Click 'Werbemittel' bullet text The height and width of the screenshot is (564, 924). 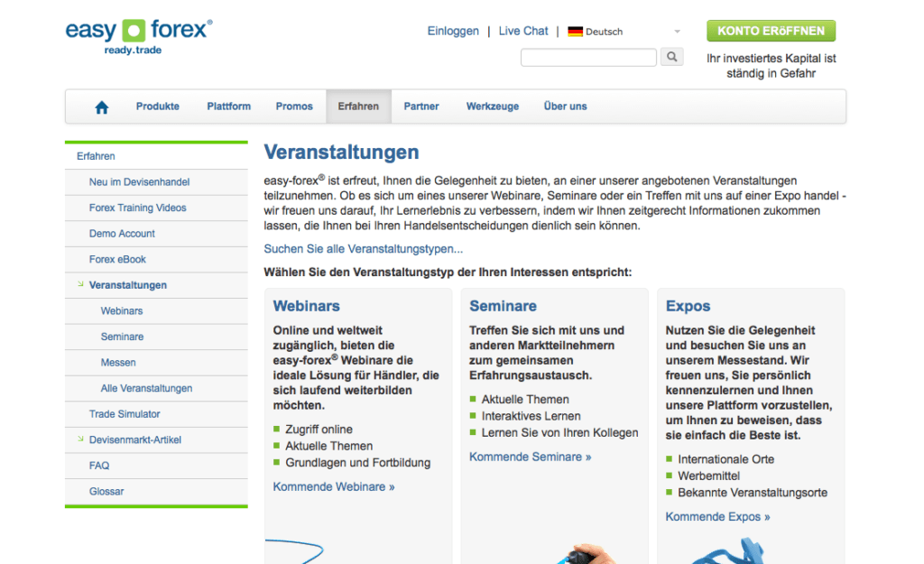(x=708, y=476)
